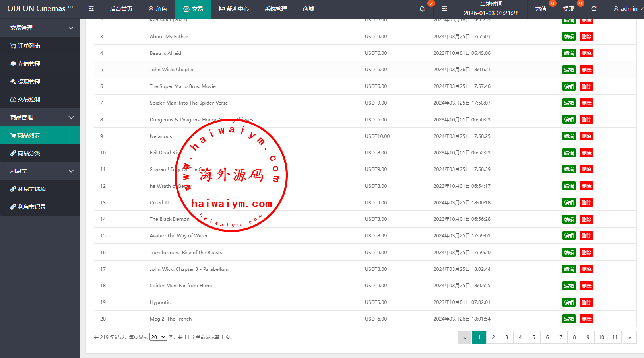Click the notification bell icon
The width and height of the screenshot is (644, 358).
click(x=422, y=9)
